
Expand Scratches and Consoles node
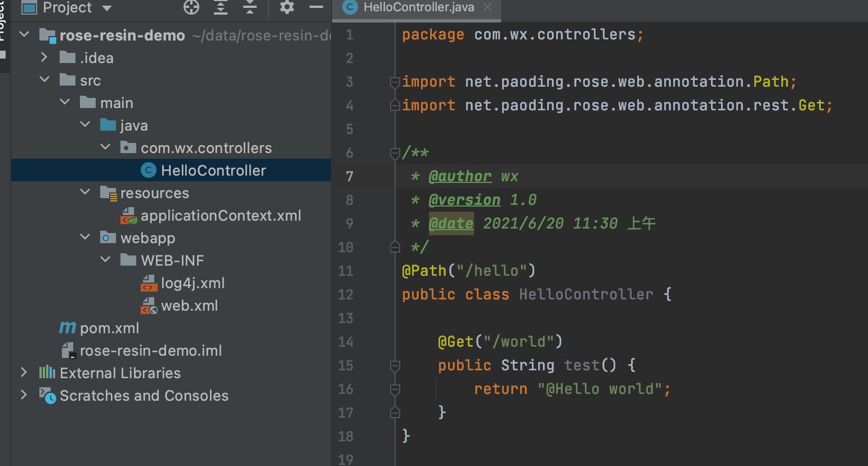coord(24,395)
